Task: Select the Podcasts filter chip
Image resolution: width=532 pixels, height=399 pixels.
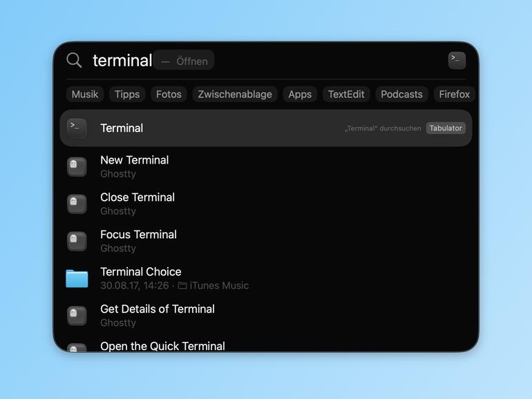Action: point(401,95)
